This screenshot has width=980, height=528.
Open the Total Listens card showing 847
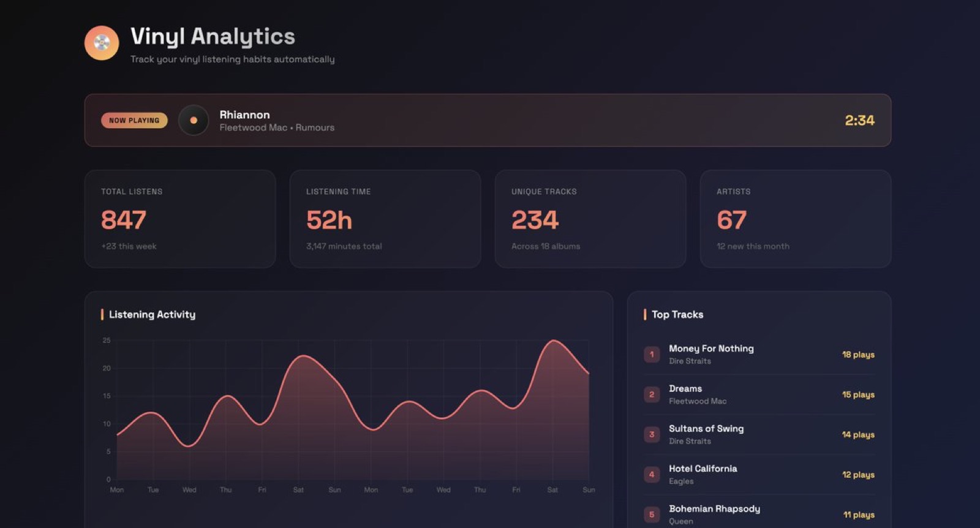click(180, 219)
